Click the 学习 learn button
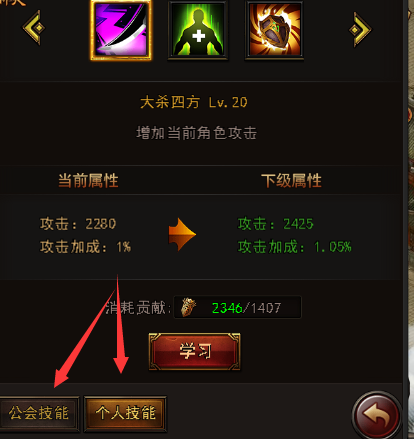Viewport: 415px width, 439px height. pyautogui.click(x=194, y=351)
